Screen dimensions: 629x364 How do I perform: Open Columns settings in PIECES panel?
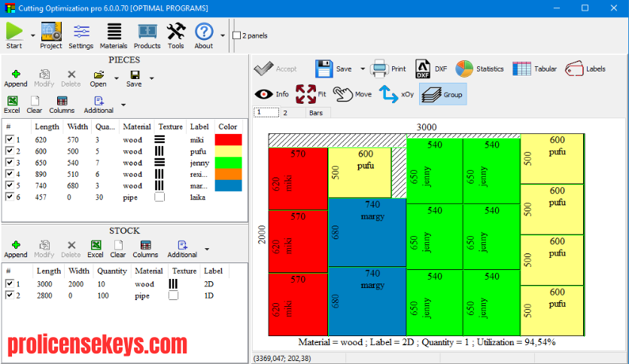pos(62,105)
